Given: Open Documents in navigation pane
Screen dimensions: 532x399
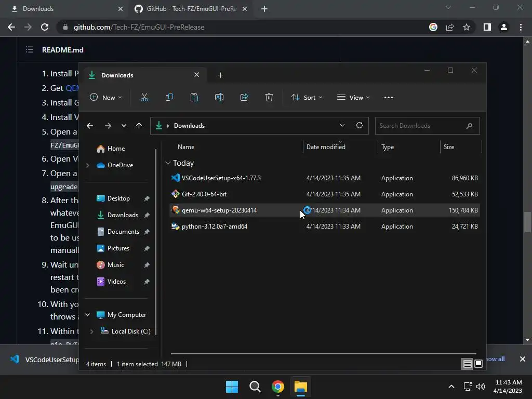Looking at the screenshot, I should point(118,232).
